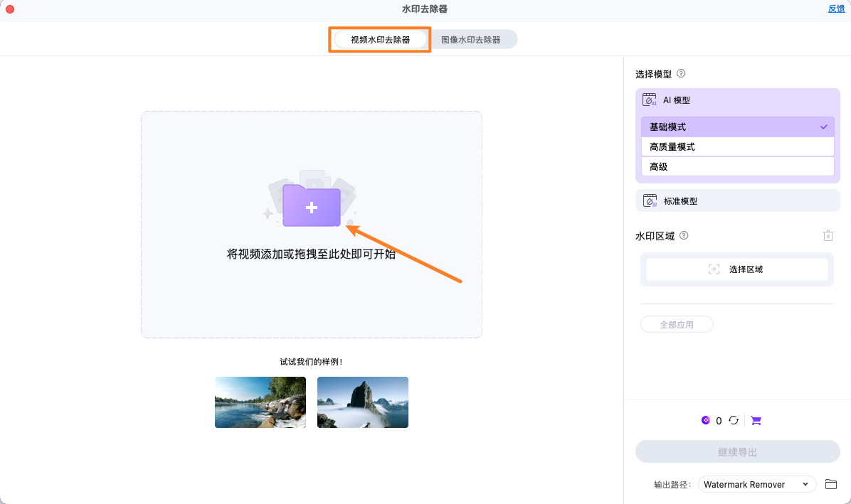Keep 基础模式 selected by clicking it

[737, 127]
